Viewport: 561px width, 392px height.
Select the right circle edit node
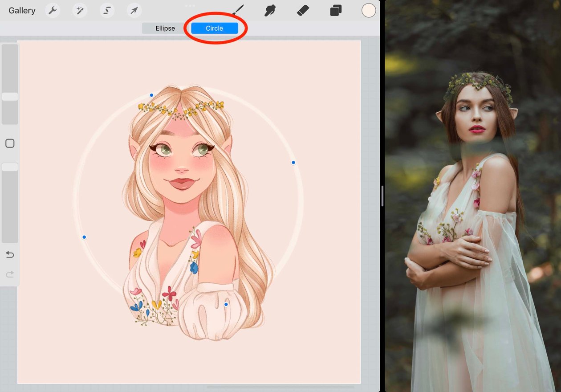293,163
